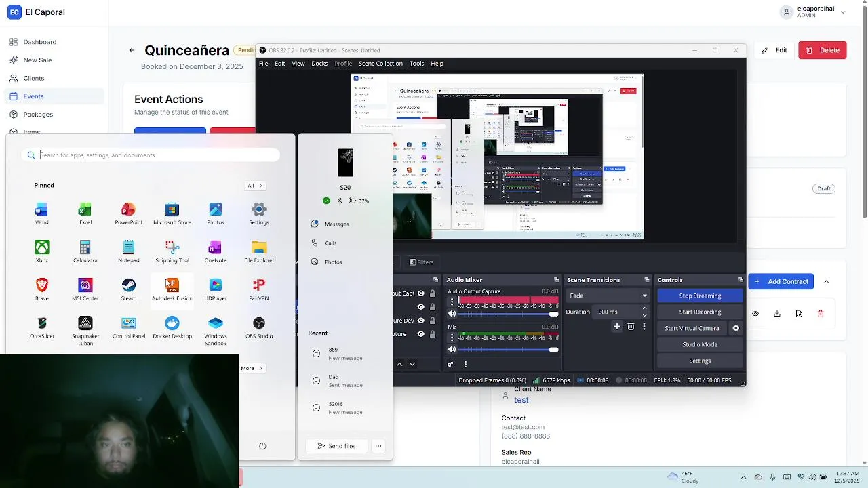View contract using the eye icon
The image size is (868, 488).
click(x=755, y=314)
